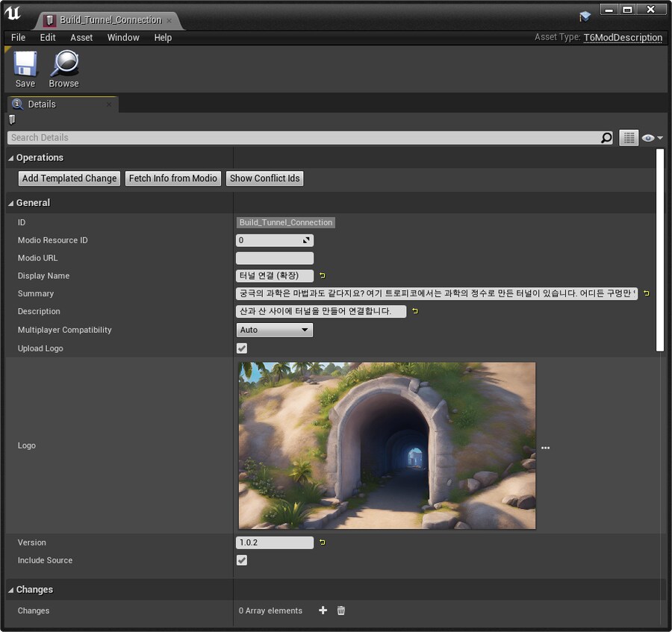Screen dimensions: 672x632
Task: Save the asset with the floppy disk icon
Action: [x=25, y=69]
